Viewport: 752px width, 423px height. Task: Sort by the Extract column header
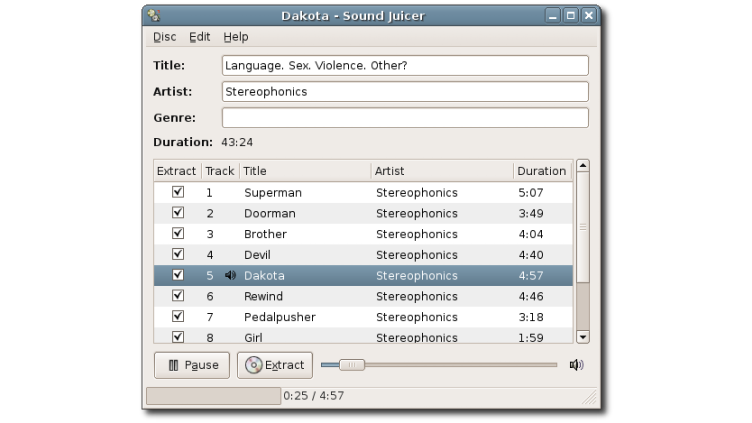(177, 171)
